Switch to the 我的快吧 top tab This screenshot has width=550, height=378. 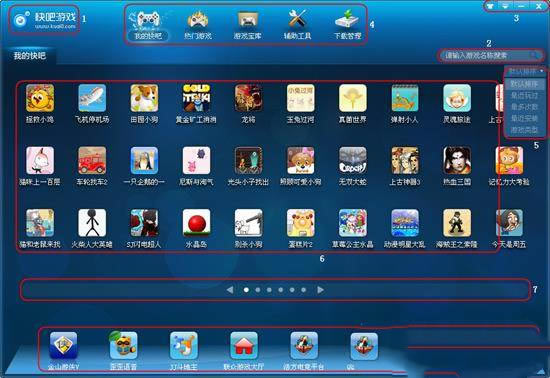click(148, 25)
